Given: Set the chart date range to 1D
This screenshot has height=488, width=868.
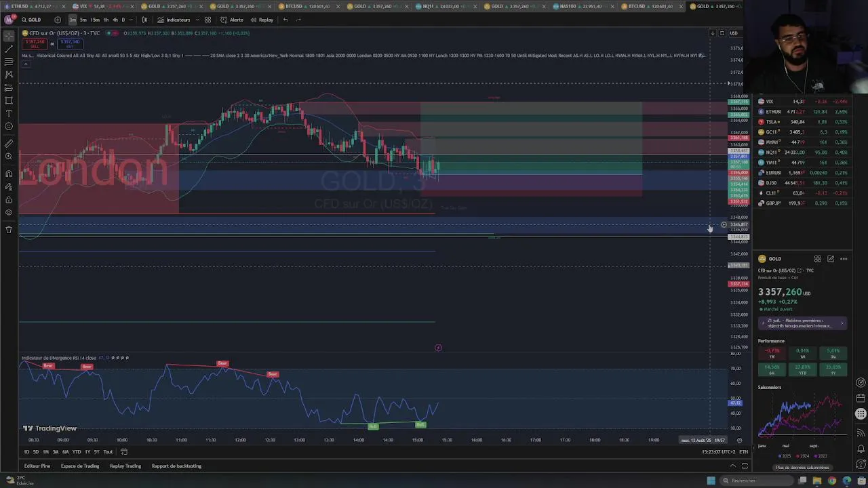Looking at the screenshot, I should (26, 452).
